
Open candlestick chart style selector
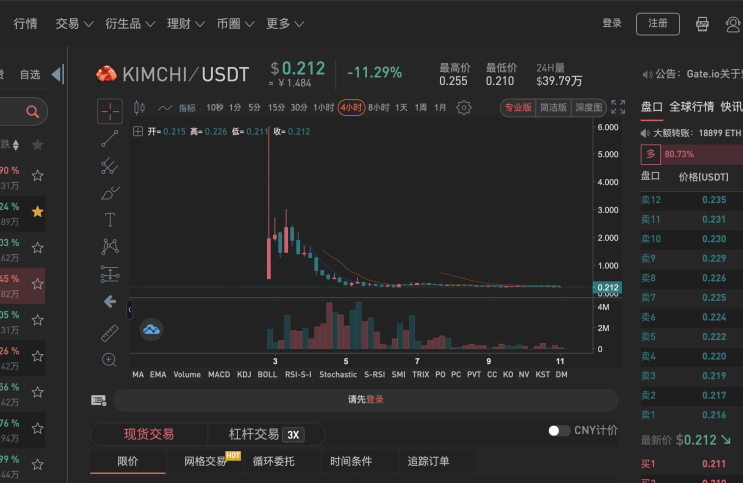coord(139,108)
